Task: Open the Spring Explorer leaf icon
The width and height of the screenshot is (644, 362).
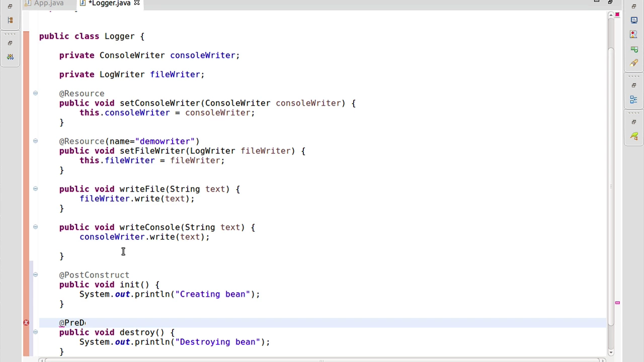Action: tap(634, 136)
